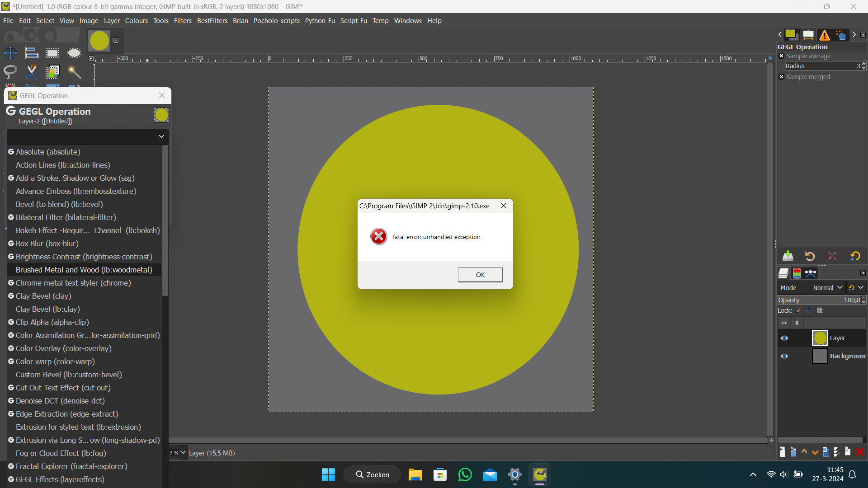Click the Save Tool Preset icon

[x=788, y=256]
